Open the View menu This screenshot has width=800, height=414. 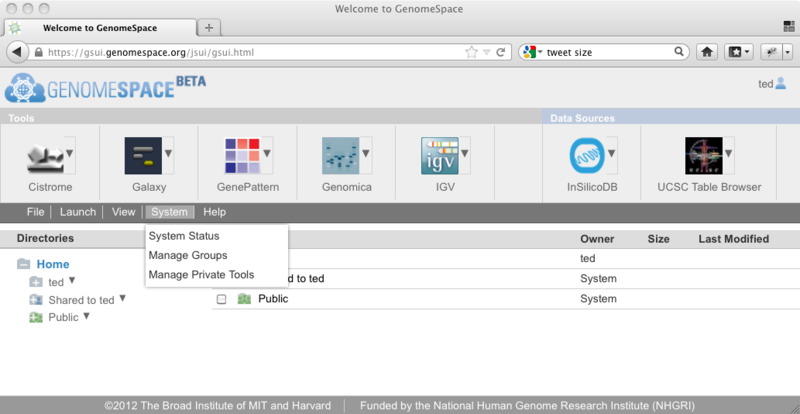pyautogui.click(x=123, y=212)
